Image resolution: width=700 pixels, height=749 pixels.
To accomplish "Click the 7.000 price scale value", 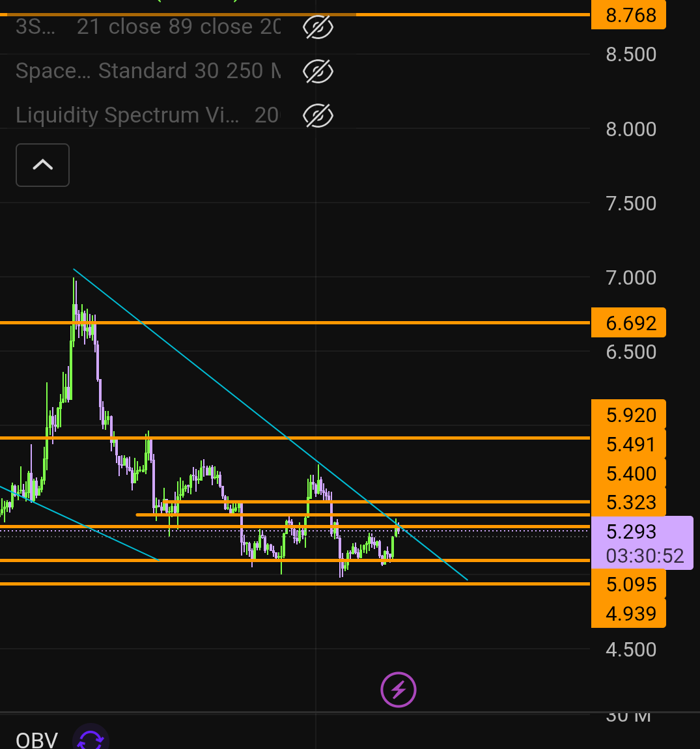I will point(631,277).
